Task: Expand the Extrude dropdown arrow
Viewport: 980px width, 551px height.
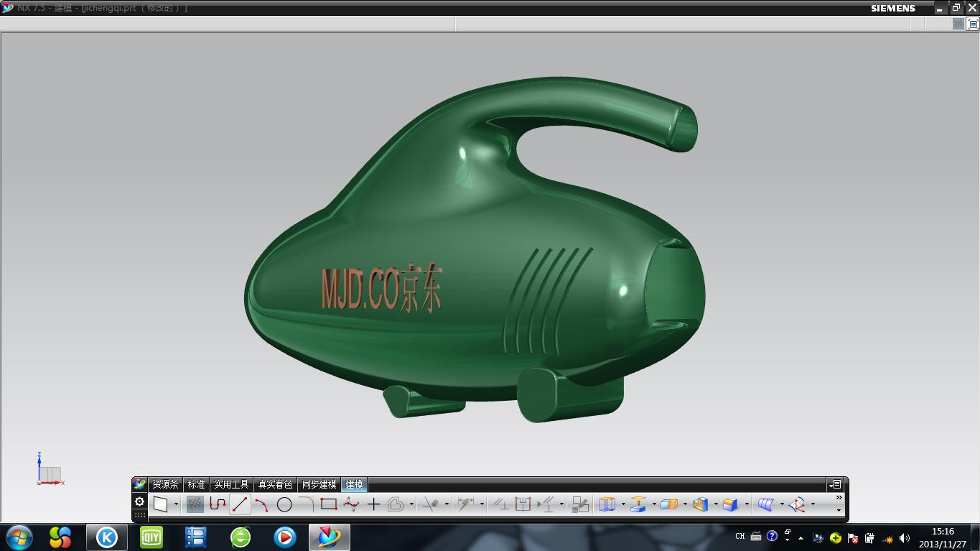Action: pyautogui.click(x=623, y=504)
